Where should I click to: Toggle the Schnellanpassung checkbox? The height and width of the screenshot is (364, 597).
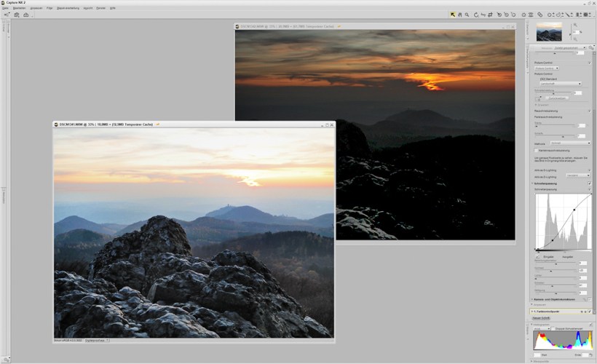589,184
